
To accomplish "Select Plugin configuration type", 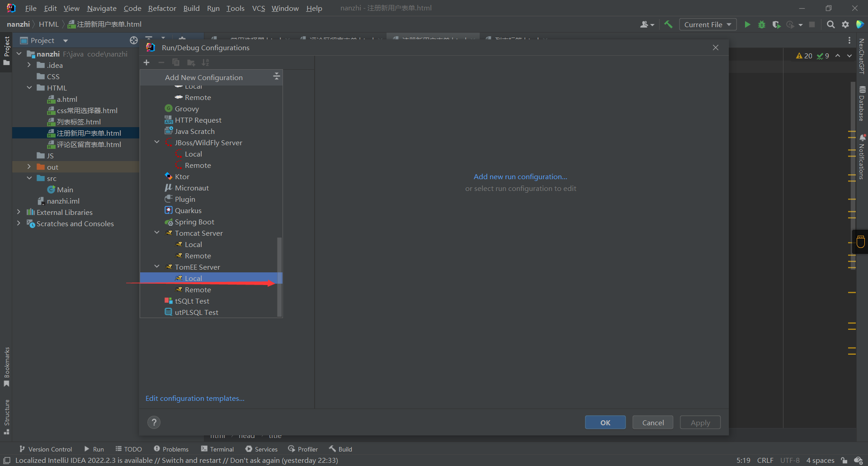I will (180, 199).
